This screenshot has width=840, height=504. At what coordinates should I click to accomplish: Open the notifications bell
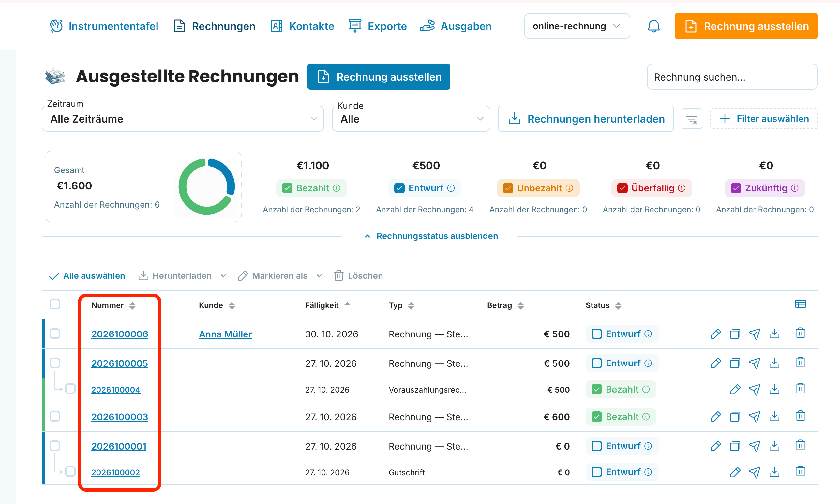653,26
